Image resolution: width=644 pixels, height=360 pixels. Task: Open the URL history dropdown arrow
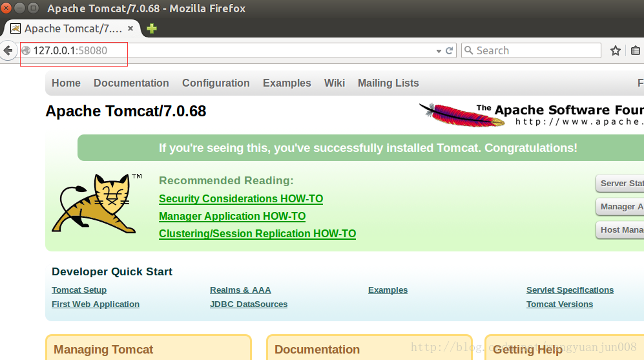(439, 51)
